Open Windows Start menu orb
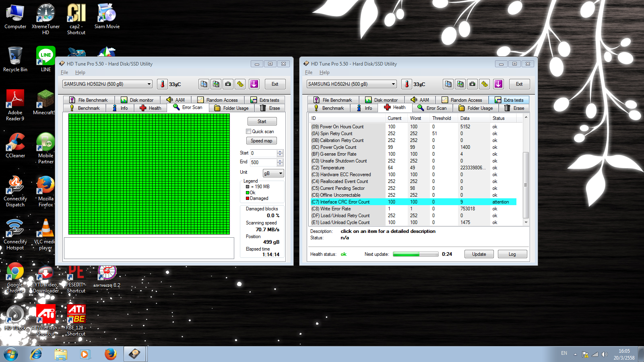 coord(11,354)
